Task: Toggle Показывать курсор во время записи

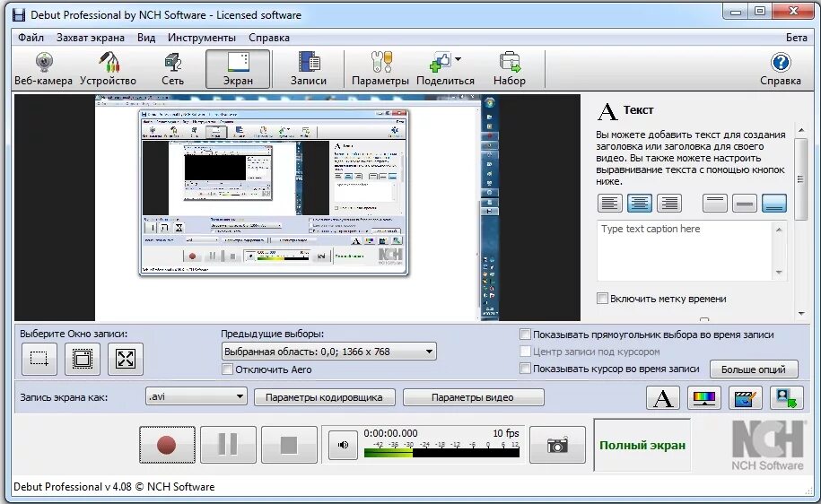Action: tap(525, 369)
